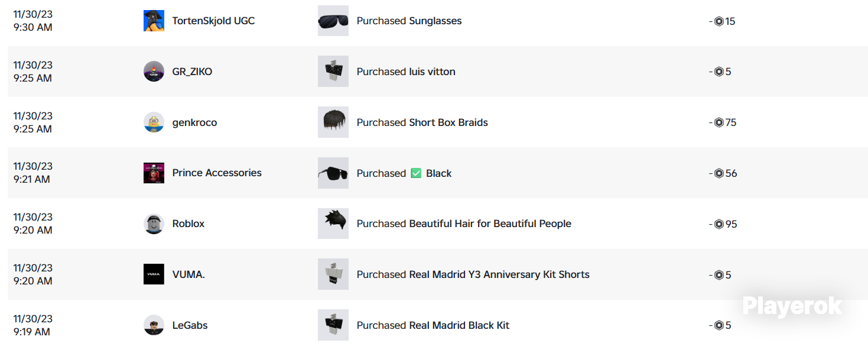Open the VUMA. black logo icon
This screenshot has width=868, height=343.
tap(154, 274)
